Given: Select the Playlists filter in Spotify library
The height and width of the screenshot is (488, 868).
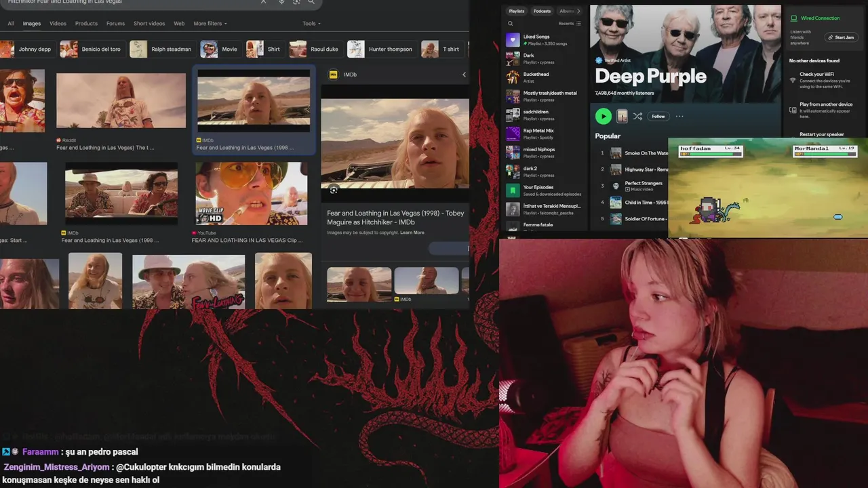Looking at the screenshot, I should coord(517,11).
